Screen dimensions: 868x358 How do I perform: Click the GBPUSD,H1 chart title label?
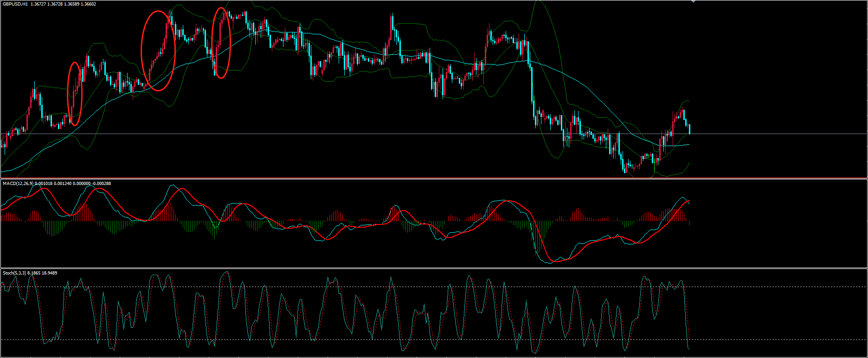15,4
